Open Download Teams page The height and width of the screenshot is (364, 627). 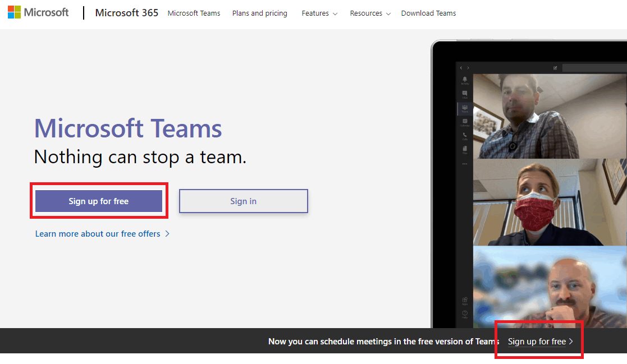click(x=428, y=13)
